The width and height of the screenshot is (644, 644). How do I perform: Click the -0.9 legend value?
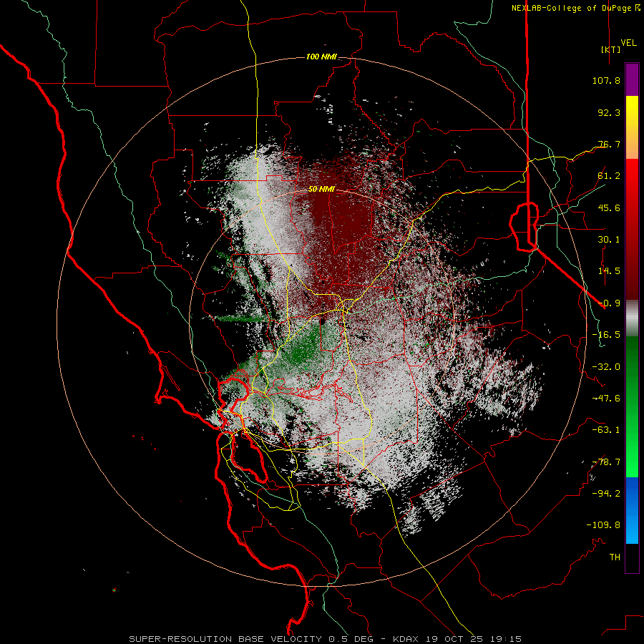pyautogui.click(x=609, y=303)
